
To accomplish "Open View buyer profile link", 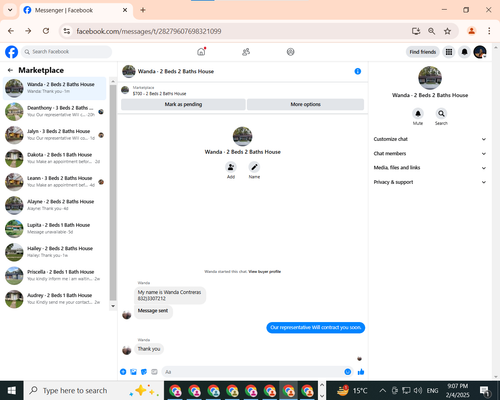I will tap(265, 272).
